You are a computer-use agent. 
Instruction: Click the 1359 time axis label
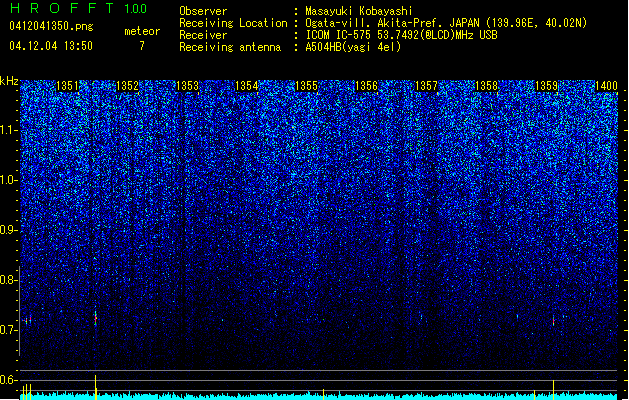546,86
